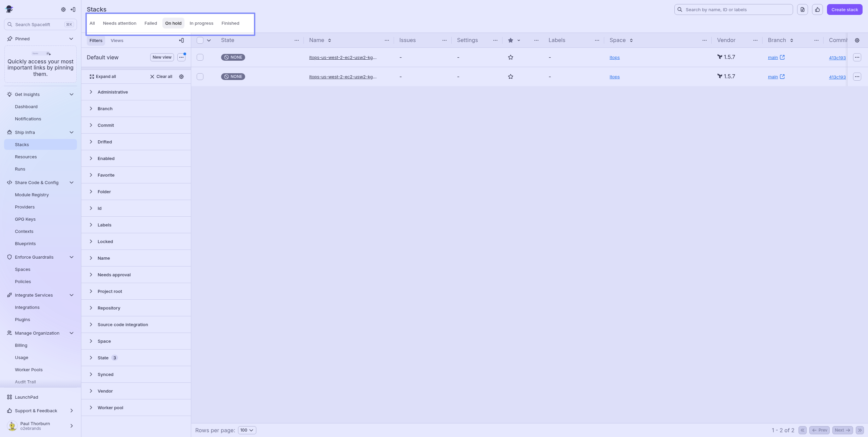
Task: Click the sidebar settings gear icon
Action: click(x=63, y=9)
